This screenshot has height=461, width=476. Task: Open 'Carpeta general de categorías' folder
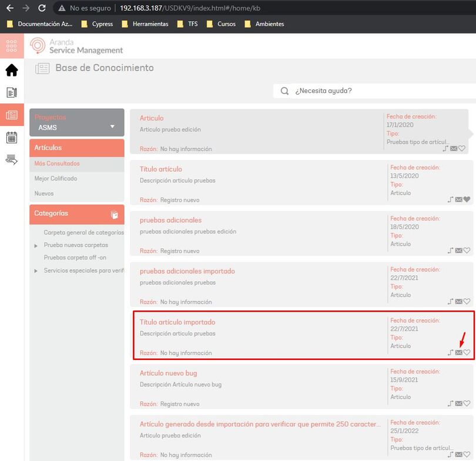coord(84,233)
